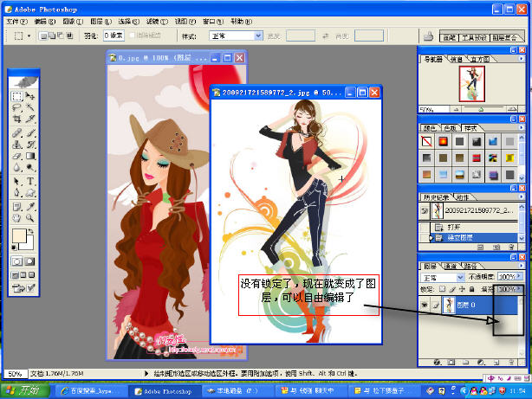Select the Gradient tool
The height and width of the screenshot is (399, 532).
(x=30, y=156)
